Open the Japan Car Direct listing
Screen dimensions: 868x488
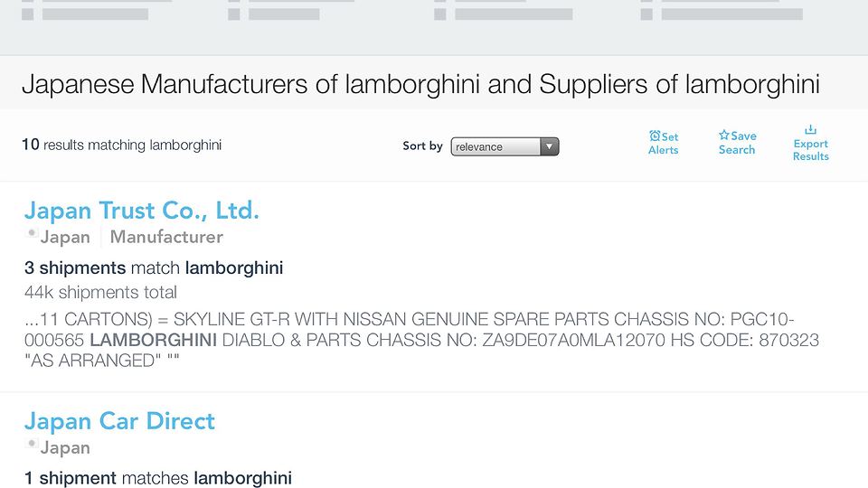pos(119,421)
